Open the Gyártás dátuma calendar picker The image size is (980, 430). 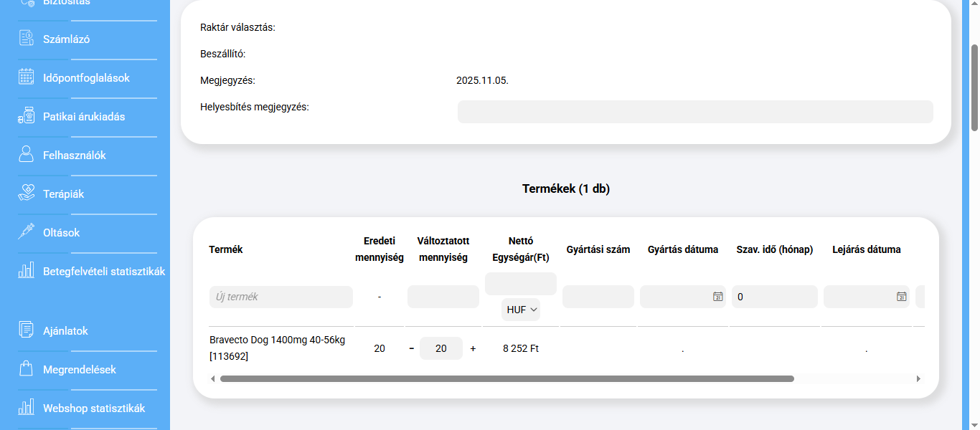click(717, 297)
